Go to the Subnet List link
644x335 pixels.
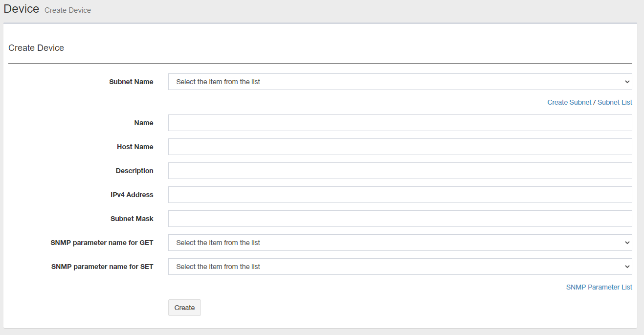coord(615,102)
